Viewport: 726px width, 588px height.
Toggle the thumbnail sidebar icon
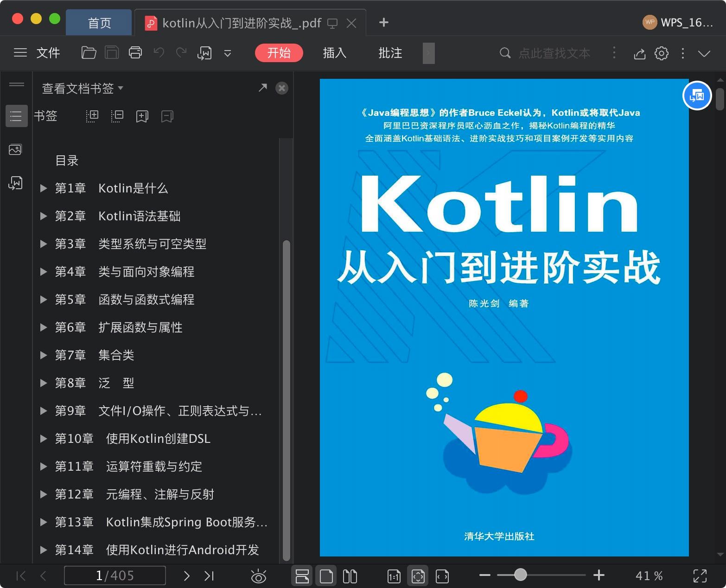pos(15,150)
